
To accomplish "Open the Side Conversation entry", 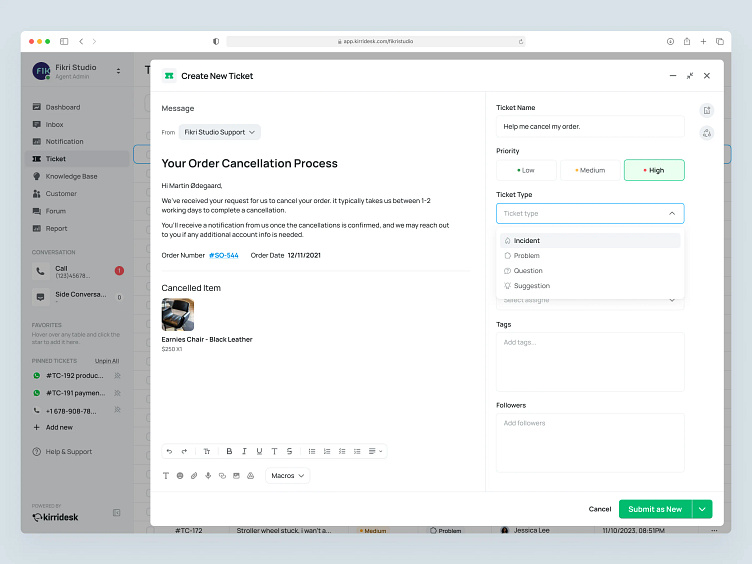I will coord(78,297).
